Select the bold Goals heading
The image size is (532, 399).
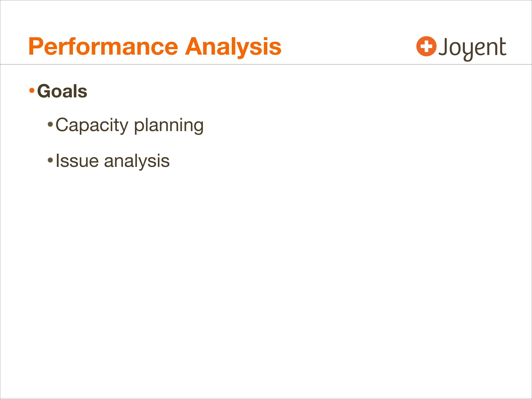(x=62, y=91)
